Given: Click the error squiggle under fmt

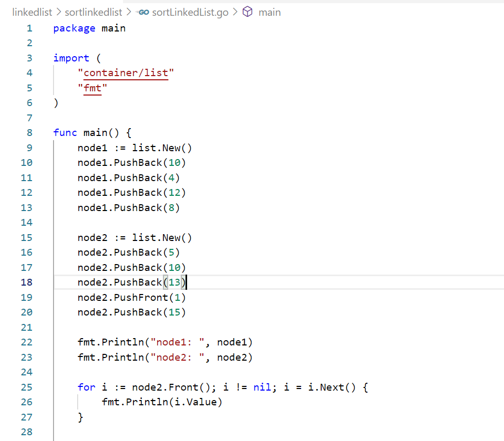Looking at the screenshot, I should (x=92, y=94).
